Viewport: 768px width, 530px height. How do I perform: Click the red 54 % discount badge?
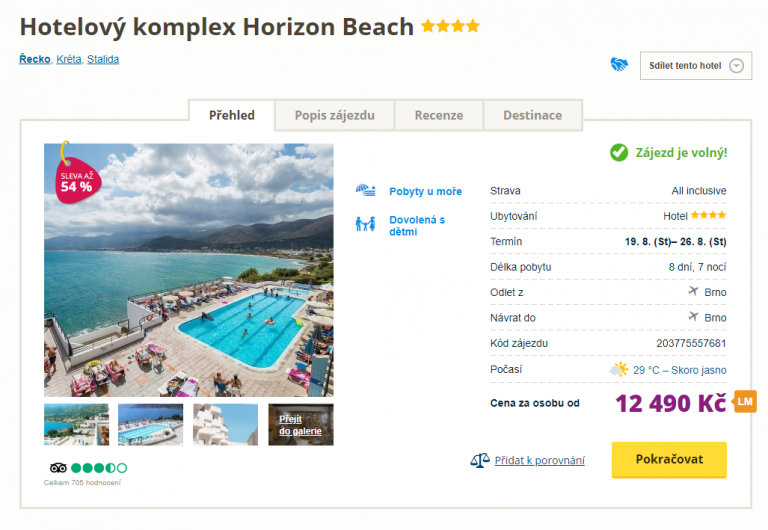point(75,179)
